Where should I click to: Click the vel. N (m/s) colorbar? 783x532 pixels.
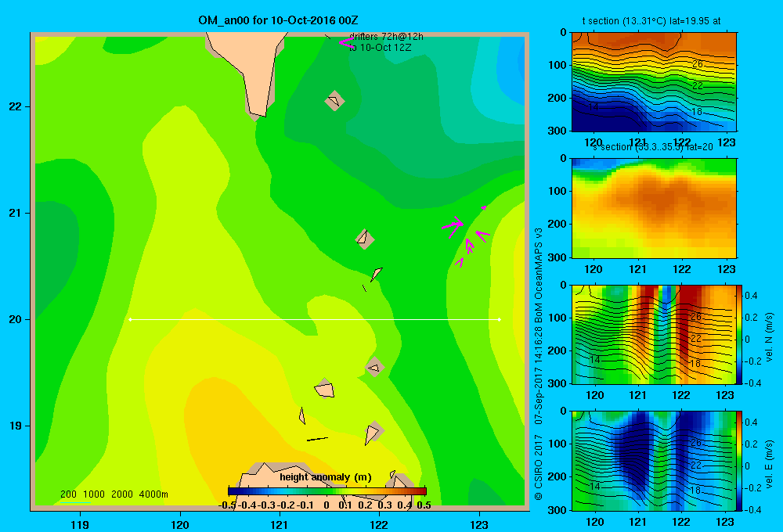[x=740, y=334]
